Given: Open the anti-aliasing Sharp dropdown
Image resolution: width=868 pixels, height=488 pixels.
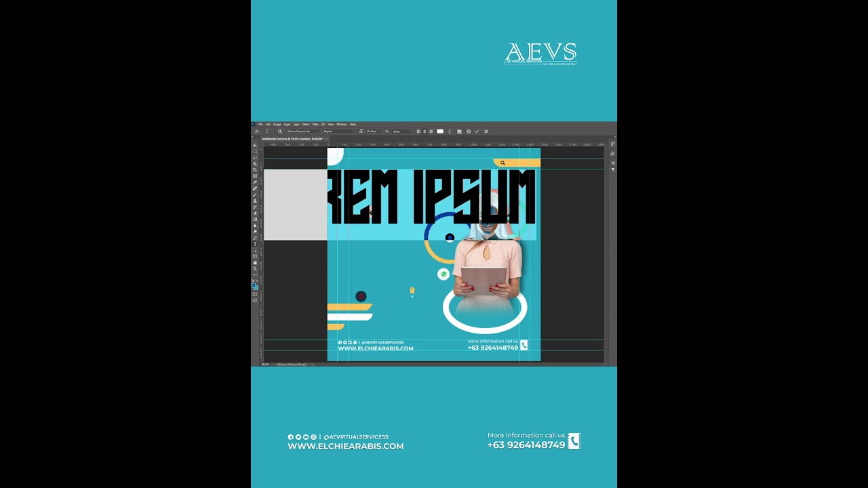Looking at the screenshot, I should [402, 131].
